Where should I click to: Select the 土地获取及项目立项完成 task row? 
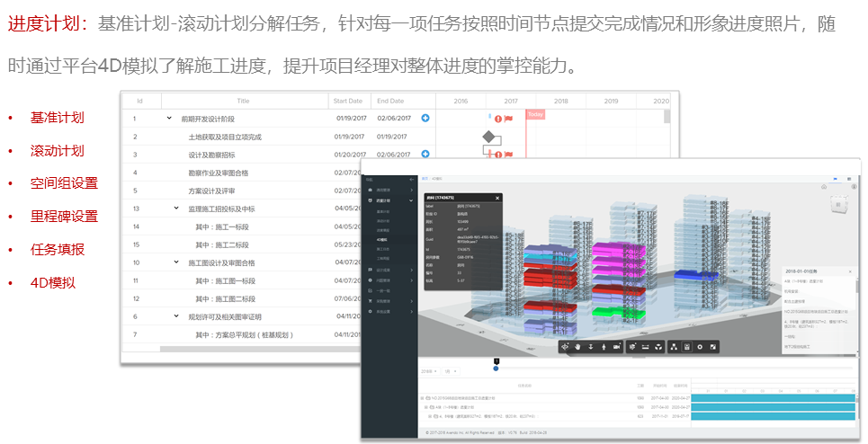pyautogui.click(x=279, y=137)
